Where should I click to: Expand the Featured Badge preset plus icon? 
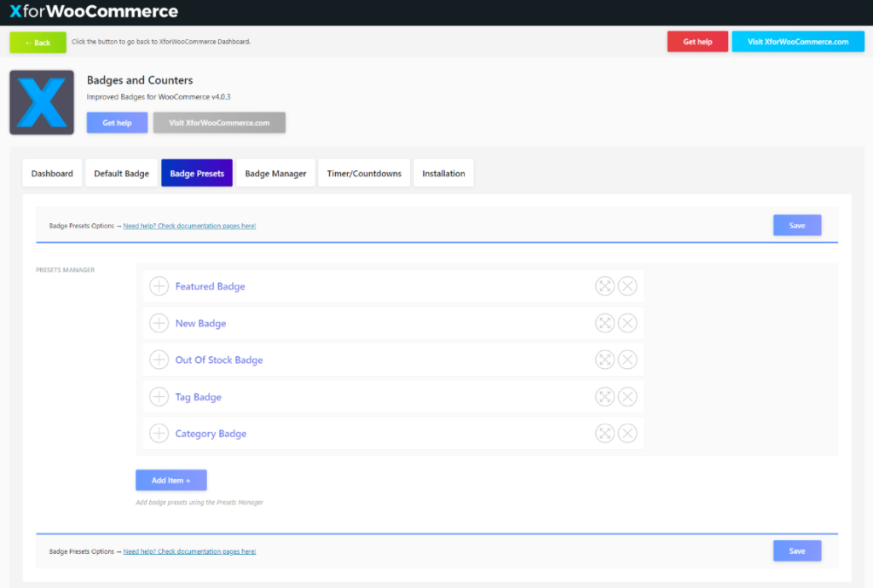coord(159,286)
